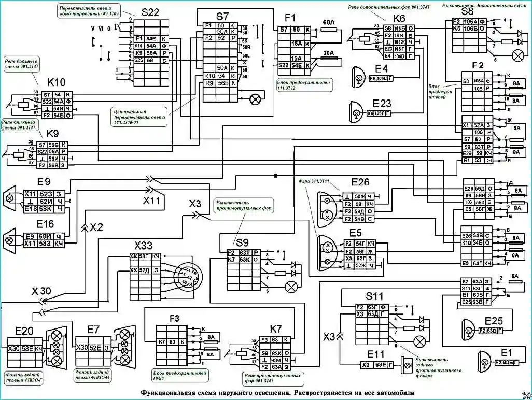Click the diagram caption text at bottom
532x400 pixels.
(x=277, y=393)
